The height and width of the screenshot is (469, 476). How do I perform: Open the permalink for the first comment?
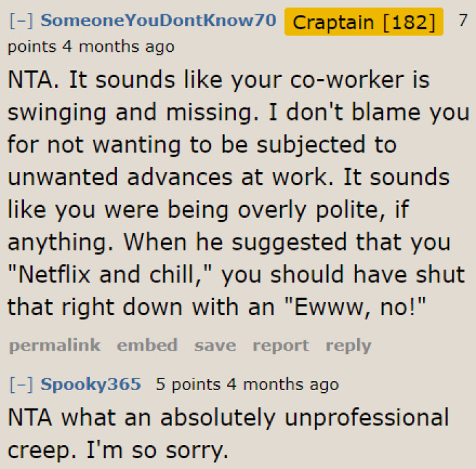pyautogui.click(x=54, y=345)
